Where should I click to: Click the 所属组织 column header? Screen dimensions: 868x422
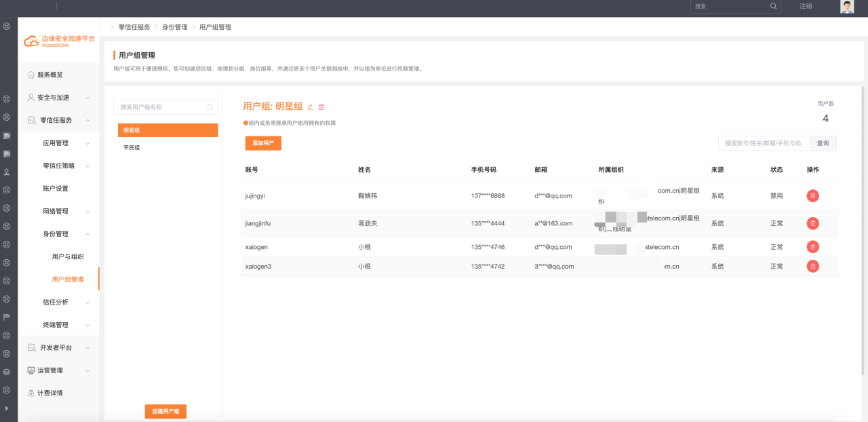coord(610,170)
